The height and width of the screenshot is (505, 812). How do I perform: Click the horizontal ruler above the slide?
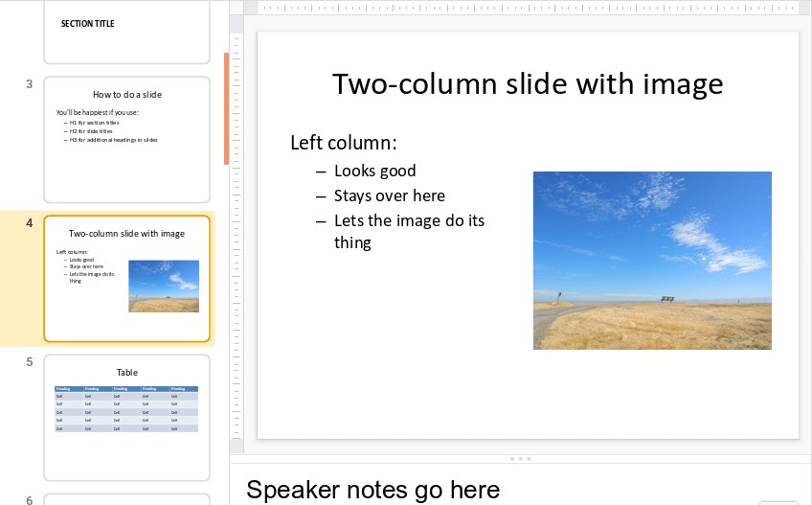click(529, 8)
